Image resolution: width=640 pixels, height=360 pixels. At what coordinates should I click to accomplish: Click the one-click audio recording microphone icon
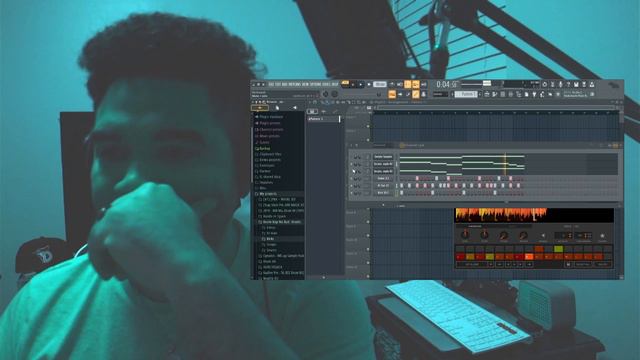coord(560,84)
